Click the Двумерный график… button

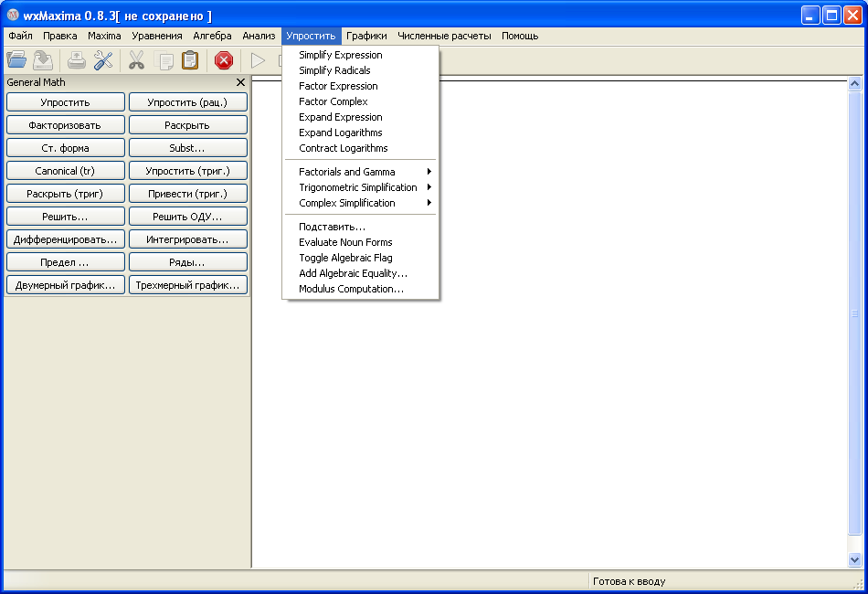tap(65, 285)
